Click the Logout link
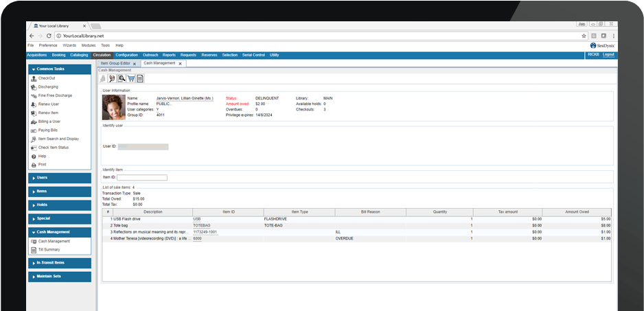Viewport: 644px width, 311px height. coord(608,54)
